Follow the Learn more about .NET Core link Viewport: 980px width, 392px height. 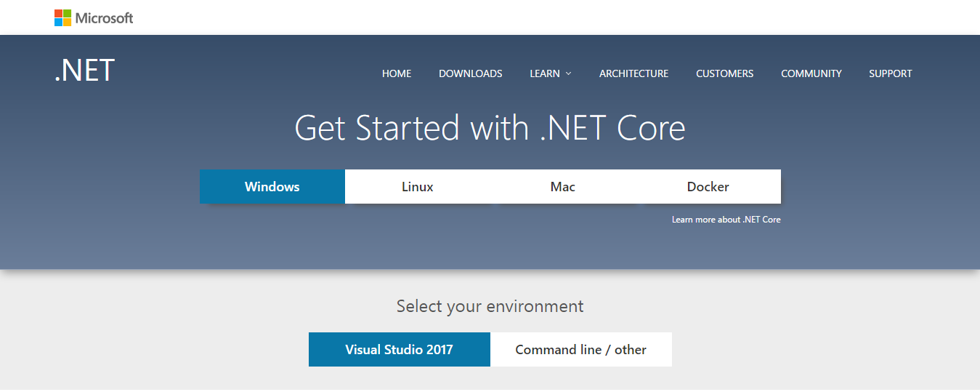tap(726, 220)
